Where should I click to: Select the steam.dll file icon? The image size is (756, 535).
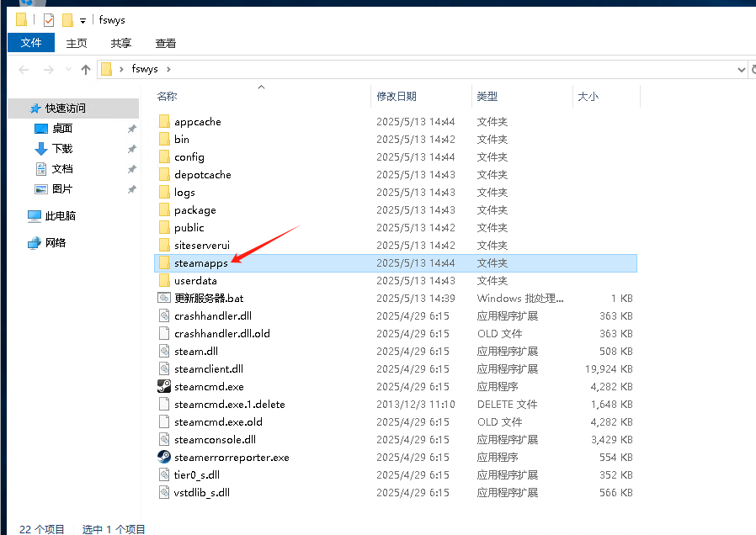(x=164, y=351)
